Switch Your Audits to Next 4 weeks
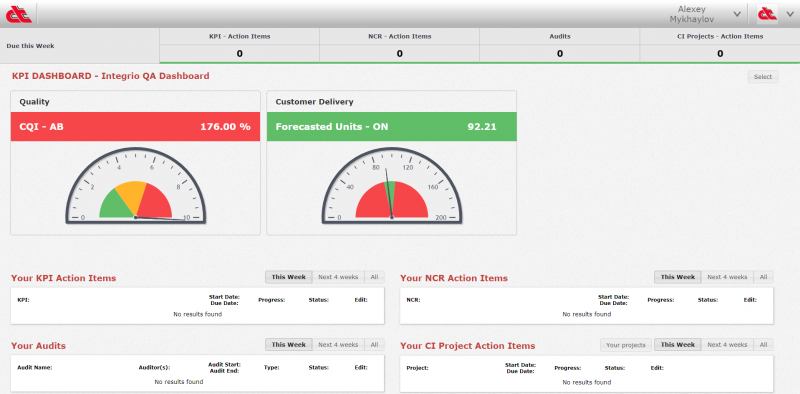Screen dimensions: 800x394 [338, 344]
